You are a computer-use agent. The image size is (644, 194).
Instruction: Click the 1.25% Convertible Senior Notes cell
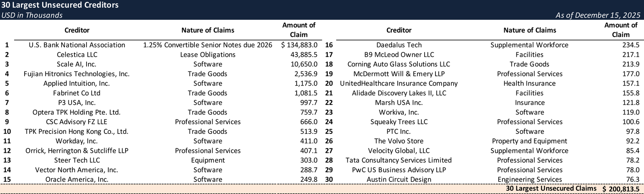[208, 45]
